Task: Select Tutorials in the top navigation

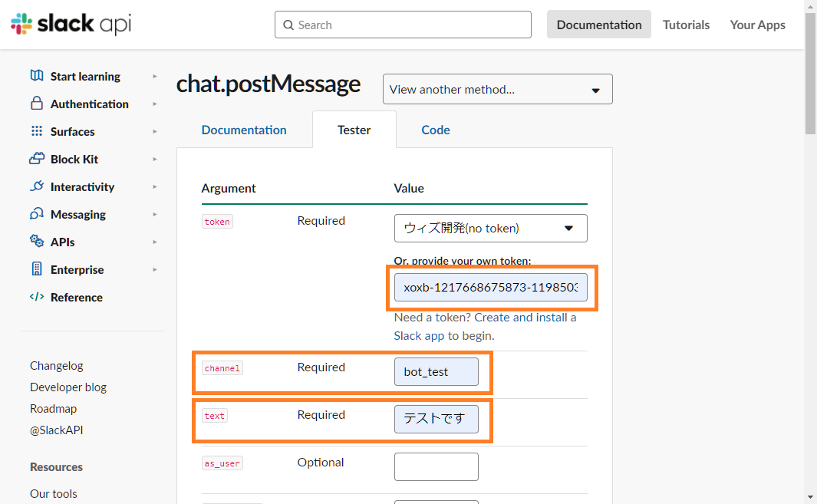Action: pyautogui.click(x=686, y=25)
